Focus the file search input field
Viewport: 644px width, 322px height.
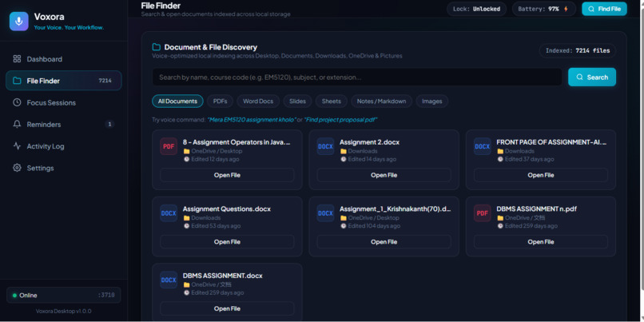pyautogui.click(x=357, y=78)
